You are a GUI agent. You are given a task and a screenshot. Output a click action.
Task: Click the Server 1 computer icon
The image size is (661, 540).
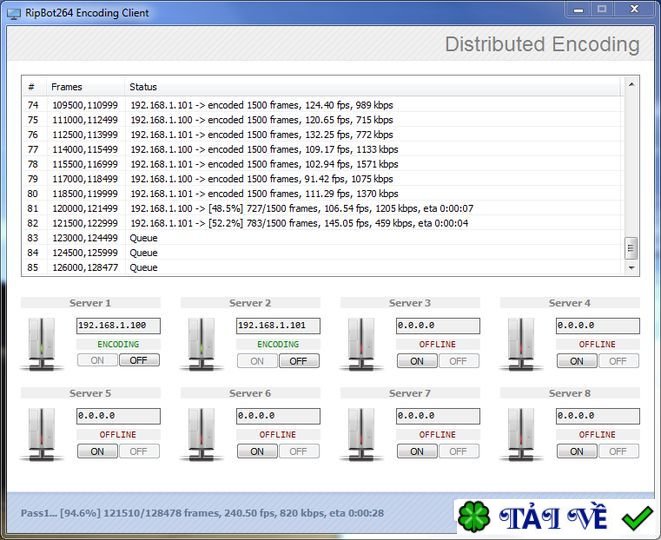41,344
